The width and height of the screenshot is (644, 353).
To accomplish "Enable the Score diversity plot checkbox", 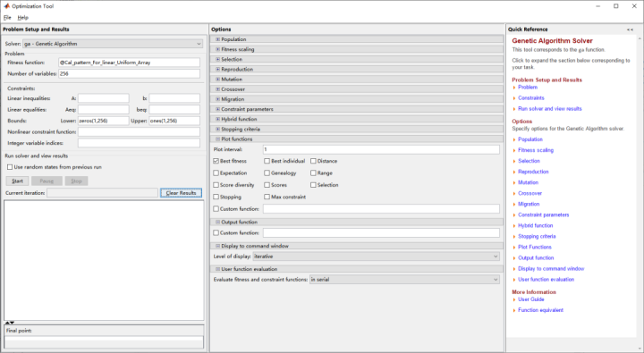I will click(x=216, y=185).
